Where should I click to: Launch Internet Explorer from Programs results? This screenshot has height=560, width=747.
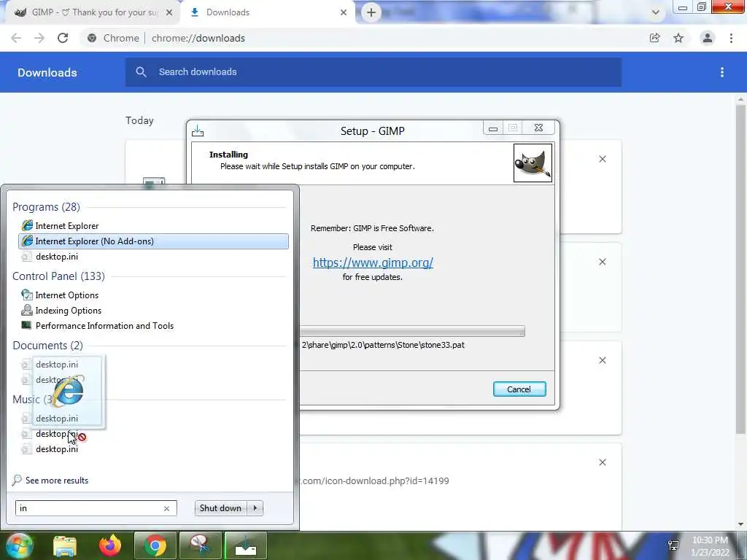click(x=153, y=226)
